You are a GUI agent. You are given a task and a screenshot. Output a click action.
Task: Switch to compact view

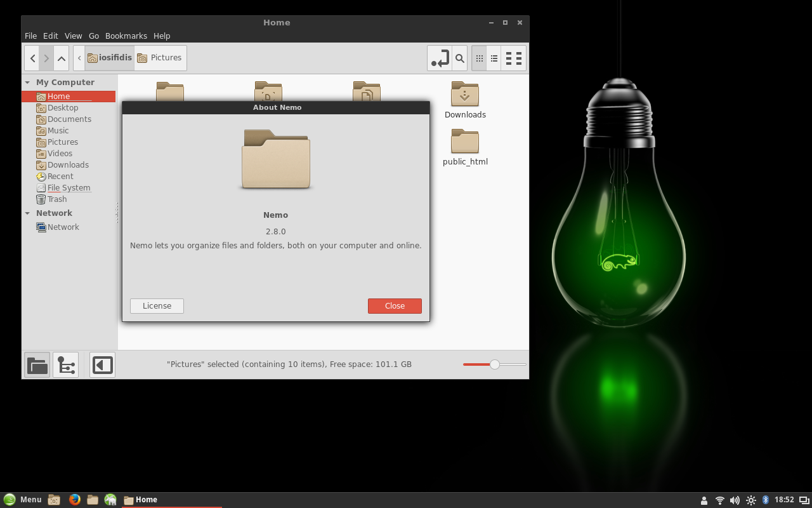[x=514, y=58]
